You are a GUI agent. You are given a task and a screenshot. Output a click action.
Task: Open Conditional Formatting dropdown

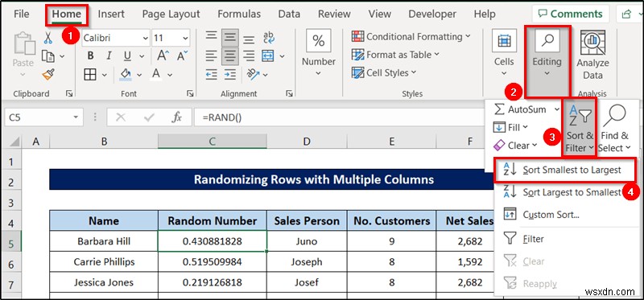[x=411, y=36]
